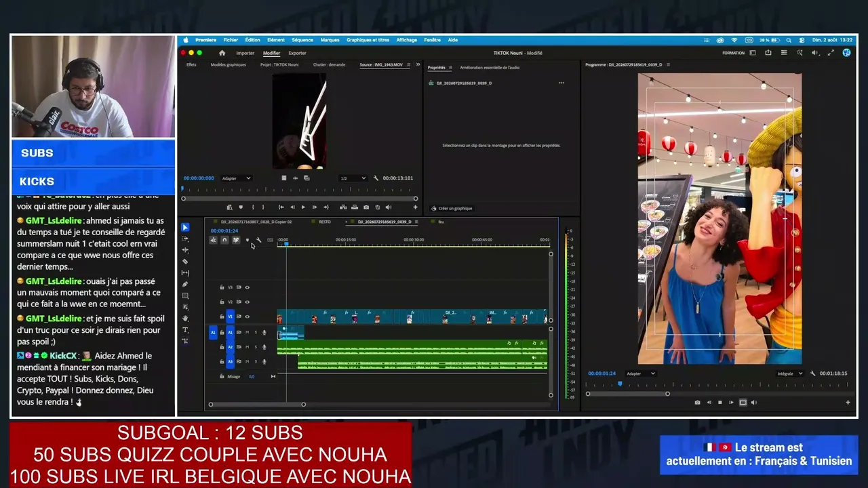Click the source monitor zoom scroll bar
This screenshot has height=488, width=868.
[298, 199]
